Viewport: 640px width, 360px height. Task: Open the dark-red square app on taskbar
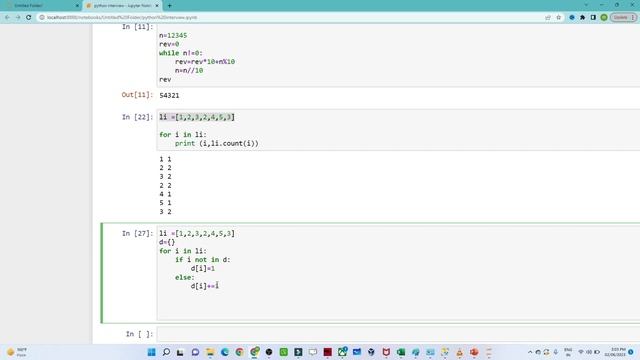point(327,352)
